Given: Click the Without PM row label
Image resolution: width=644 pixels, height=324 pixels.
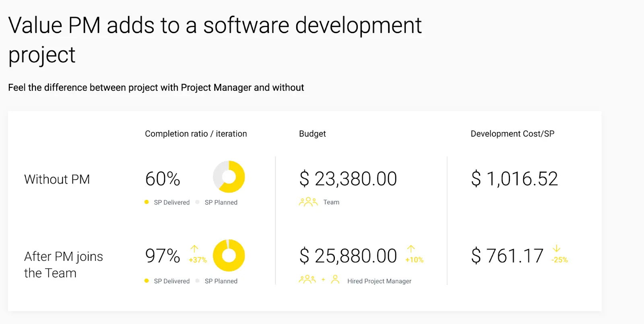Looking at the screenshot, I should click(x=57, y=179).
